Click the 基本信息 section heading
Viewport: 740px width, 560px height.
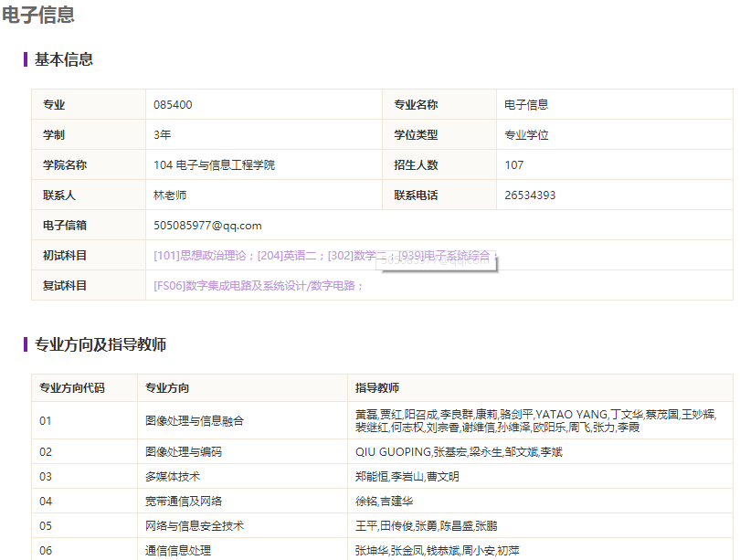64,59
